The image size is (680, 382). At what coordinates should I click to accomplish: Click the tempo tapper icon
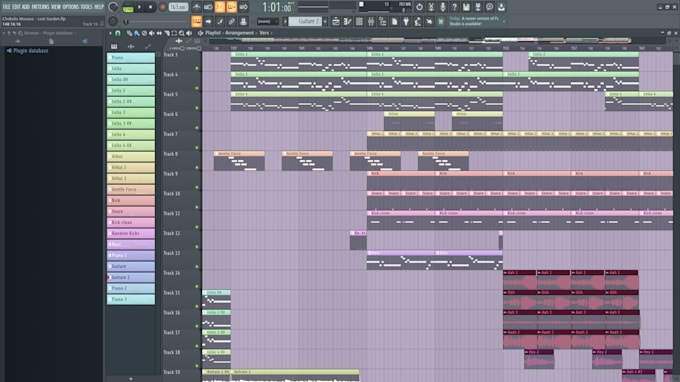point(418,21)
